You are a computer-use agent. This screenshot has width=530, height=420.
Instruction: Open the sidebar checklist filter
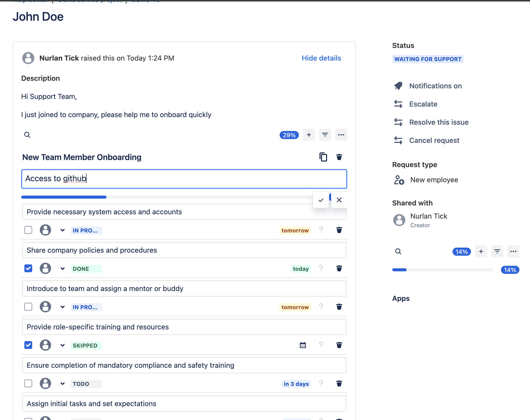click(497, 251)
